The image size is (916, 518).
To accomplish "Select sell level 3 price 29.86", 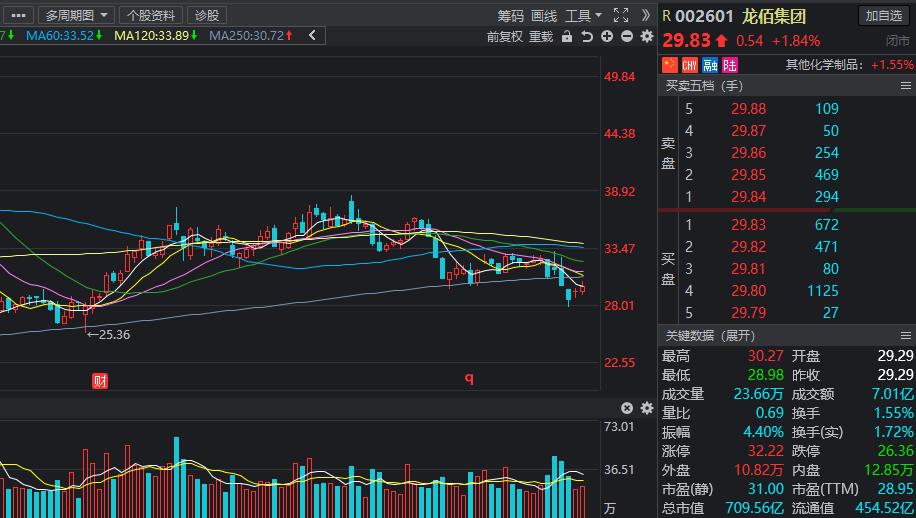I will click(x=748, y=153).
